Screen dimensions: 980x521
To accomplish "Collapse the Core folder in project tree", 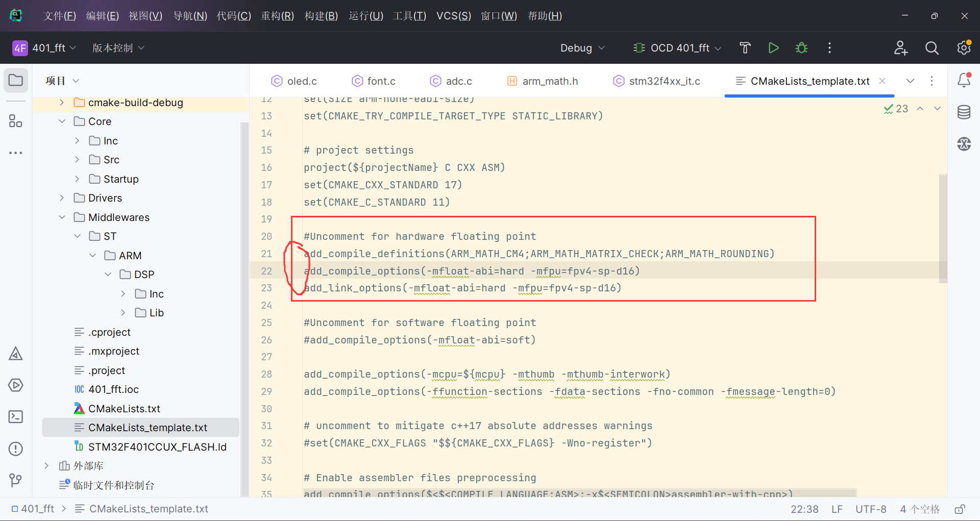I will 62,121.
